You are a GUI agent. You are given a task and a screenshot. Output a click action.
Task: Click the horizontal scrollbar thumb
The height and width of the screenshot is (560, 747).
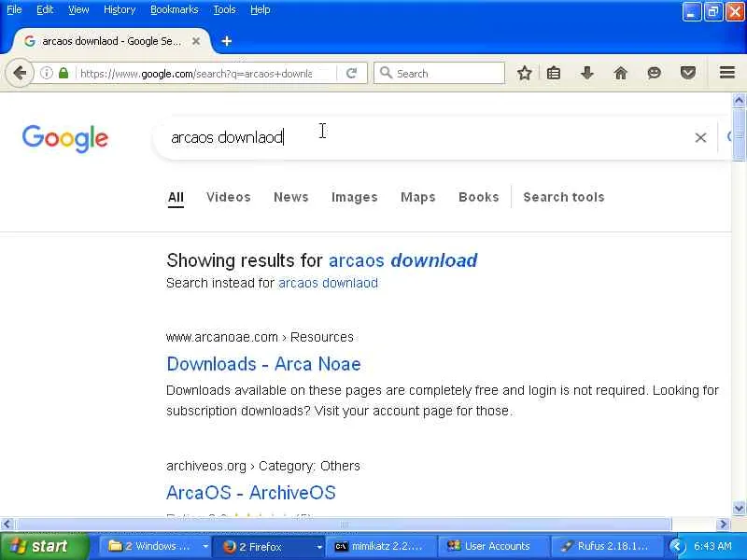pyautogui.click(x=343, y=525)
